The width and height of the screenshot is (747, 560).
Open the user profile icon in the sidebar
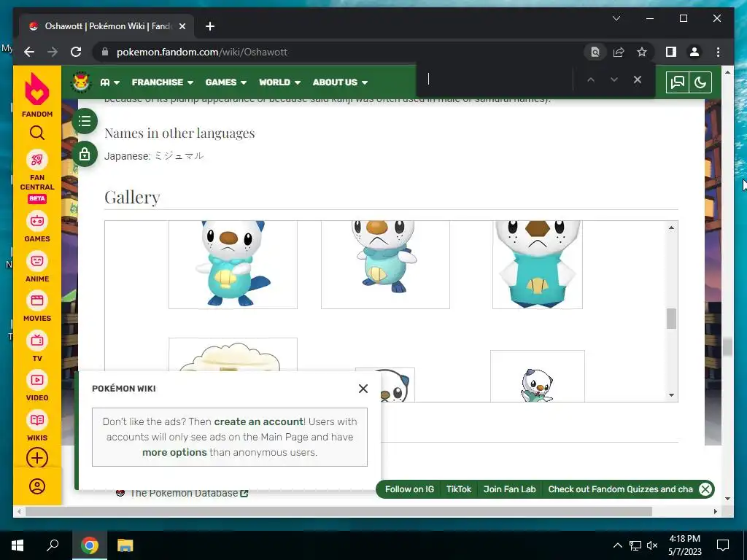point(37,486)
